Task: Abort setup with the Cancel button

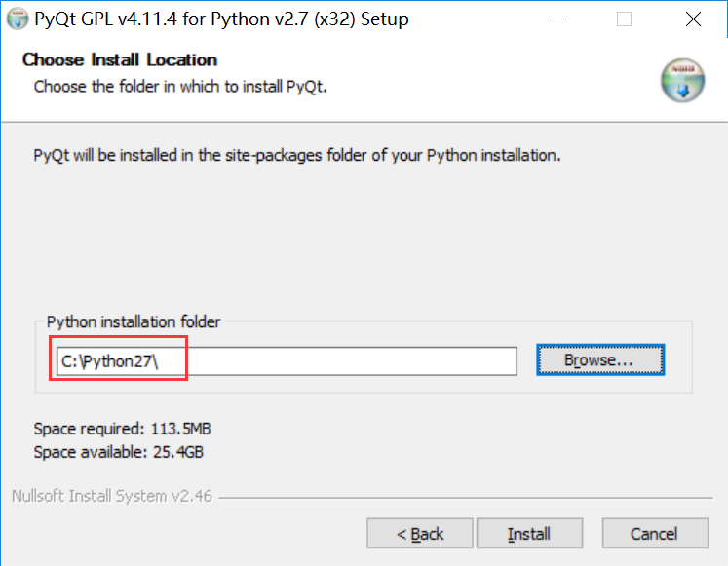Action: [654, 534]
